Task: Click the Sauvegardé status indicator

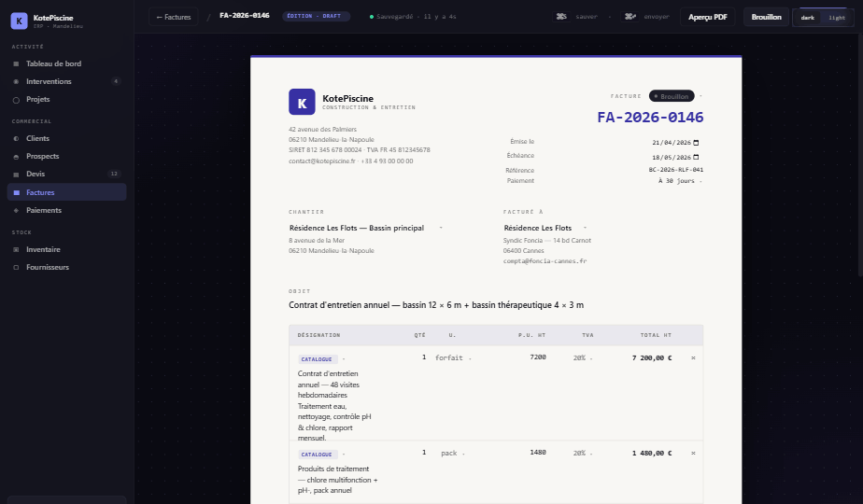Action: [413, 17]
